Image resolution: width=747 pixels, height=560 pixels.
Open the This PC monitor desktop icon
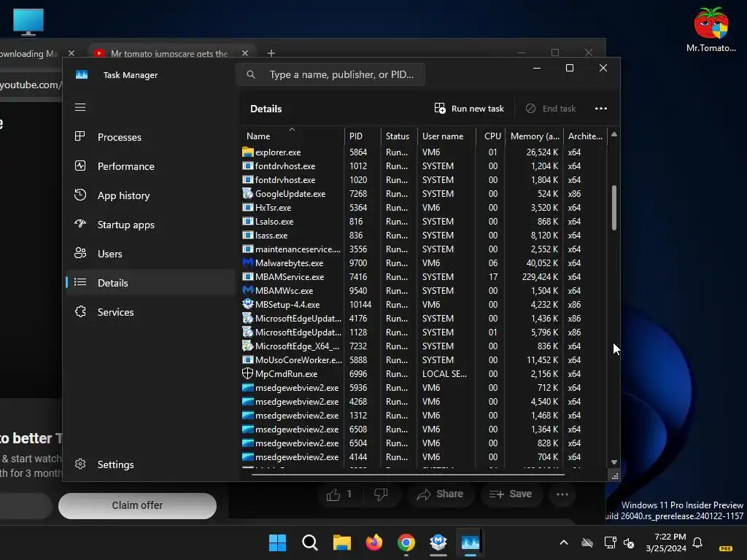click(x=28, y=22)
